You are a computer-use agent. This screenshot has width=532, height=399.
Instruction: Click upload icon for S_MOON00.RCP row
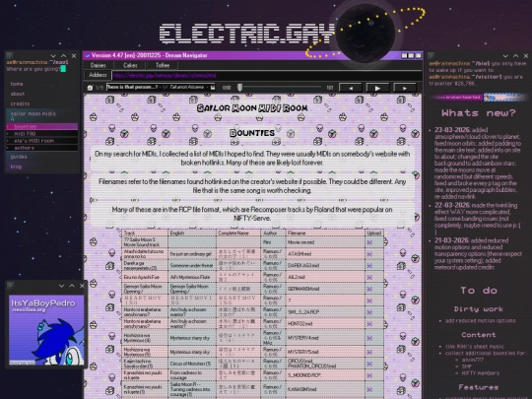click(x=369, y=375)
